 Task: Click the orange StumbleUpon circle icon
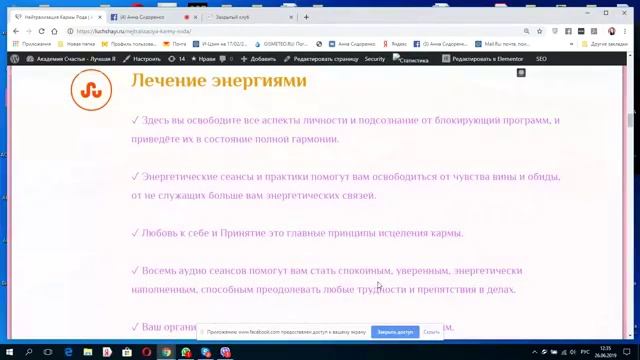coord(91,90)
